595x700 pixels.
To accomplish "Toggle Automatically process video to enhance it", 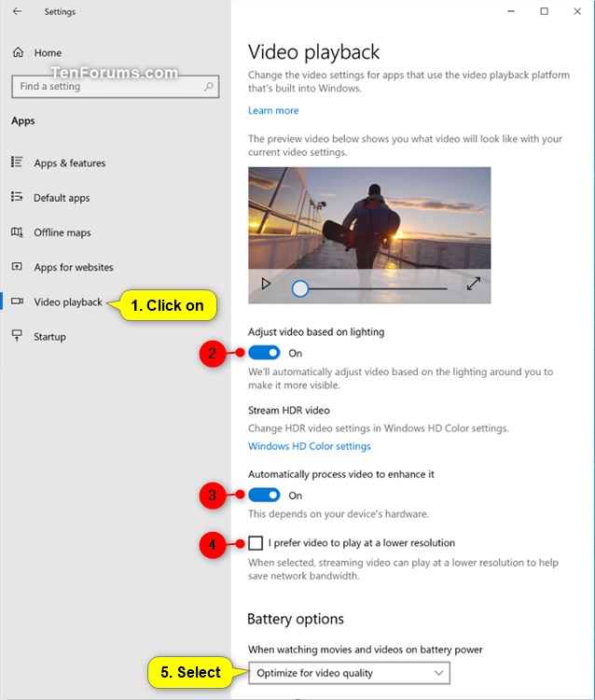I will coord(264,495).
